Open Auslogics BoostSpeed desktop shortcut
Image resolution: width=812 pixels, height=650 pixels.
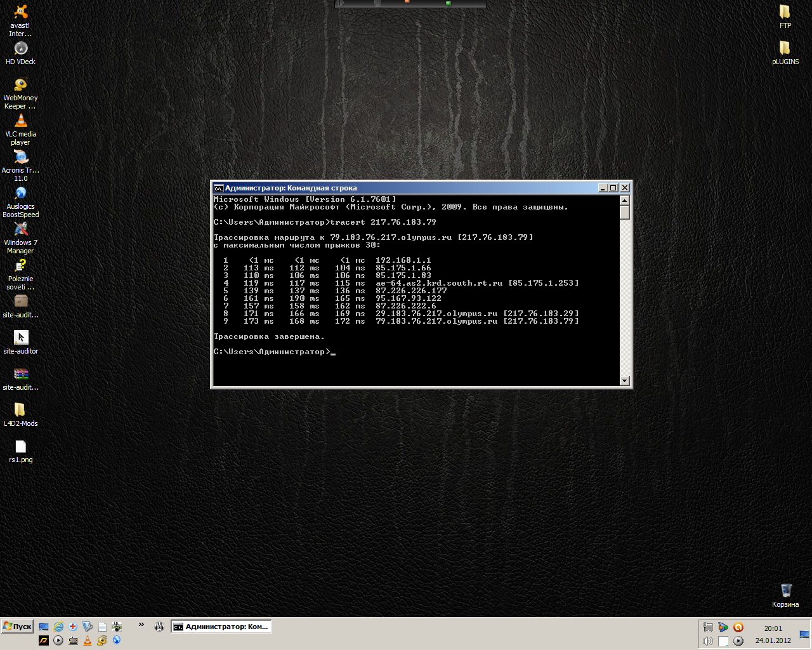pyautogui.click(x=20, y=194)
